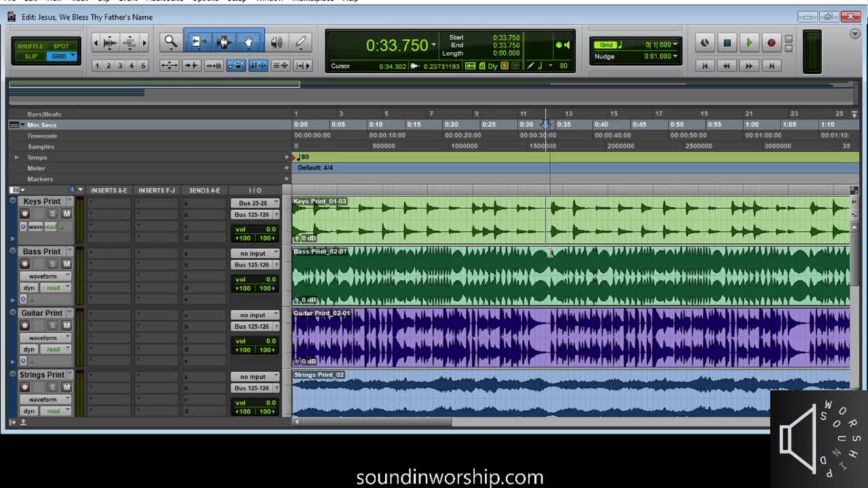Click the Online button in transport
The height and width of the screenshot is (488, 868).
pos(705,43)
